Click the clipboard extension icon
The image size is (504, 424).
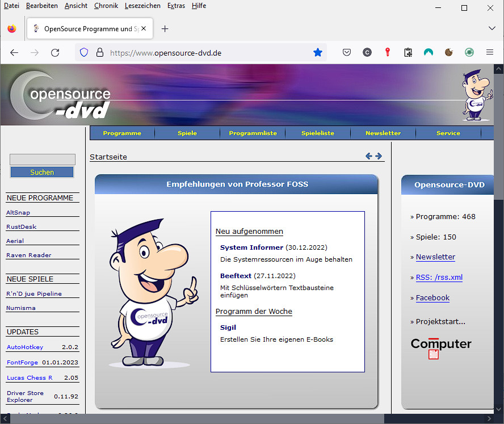point(408,52)
